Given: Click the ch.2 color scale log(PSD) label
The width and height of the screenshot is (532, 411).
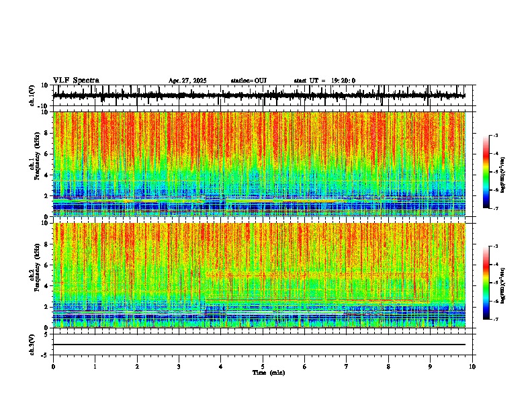Looking at the screenshot, I should [x=503, y=285].
